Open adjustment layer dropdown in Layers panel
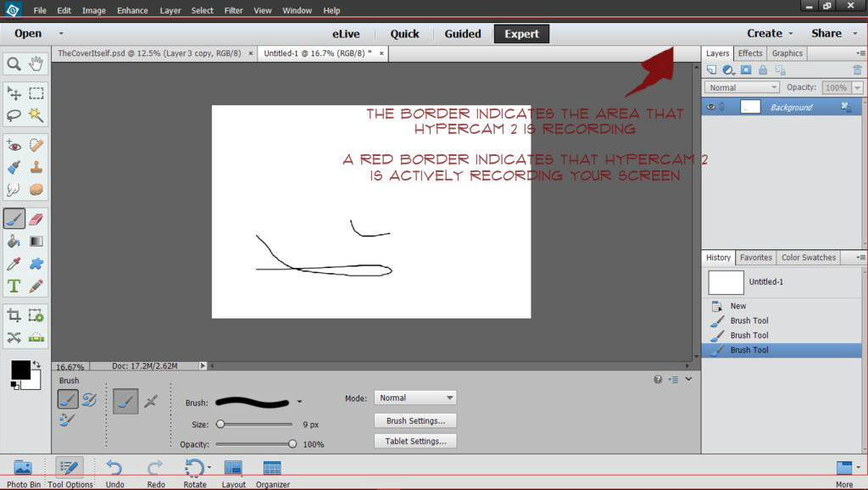This screenshot has height=490, width=868. click(728, 70)
